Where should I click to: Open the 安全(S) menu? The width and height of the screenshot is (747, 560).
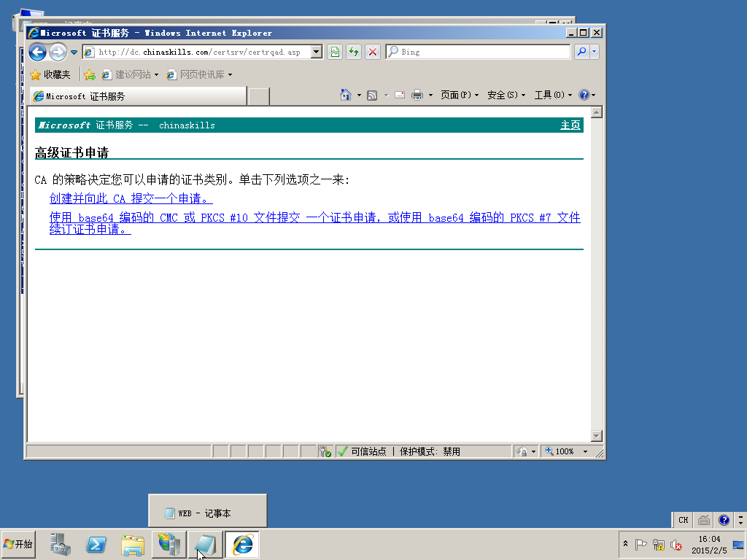506,96
